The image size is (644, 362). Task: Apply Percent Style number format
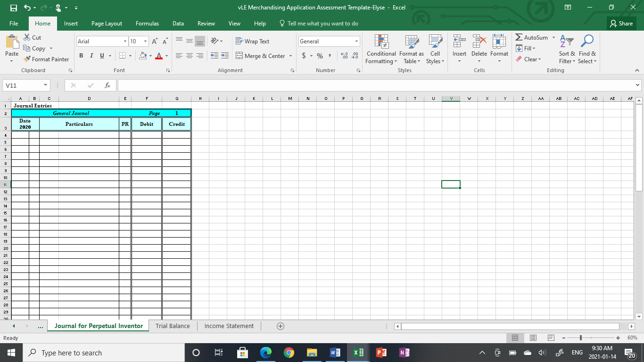[320, 56]
